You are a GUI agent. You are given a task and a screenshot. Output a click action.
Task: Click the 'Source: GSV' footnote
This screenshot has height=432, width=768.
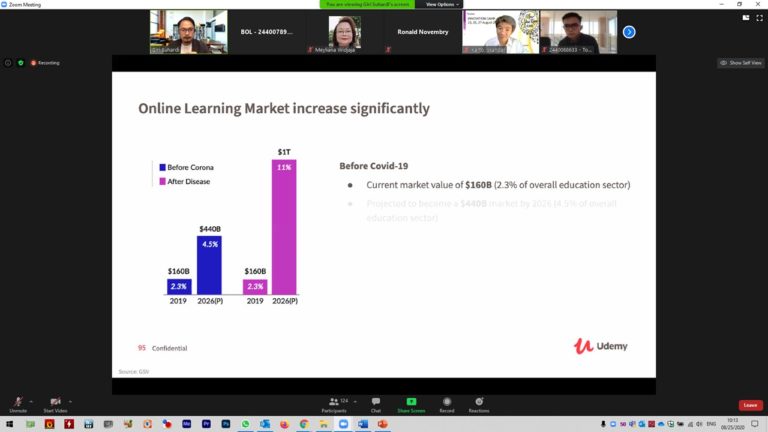coord(134,372)
